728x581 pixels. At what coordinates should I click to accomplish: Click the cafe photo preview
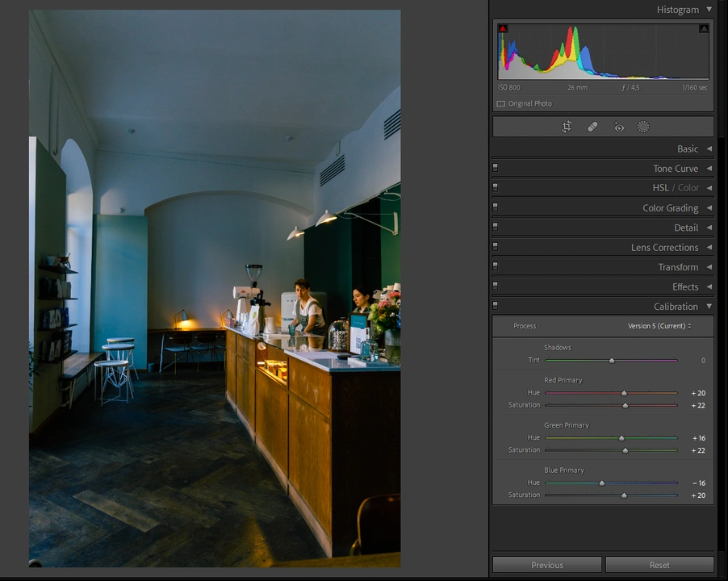pos(215,288)
